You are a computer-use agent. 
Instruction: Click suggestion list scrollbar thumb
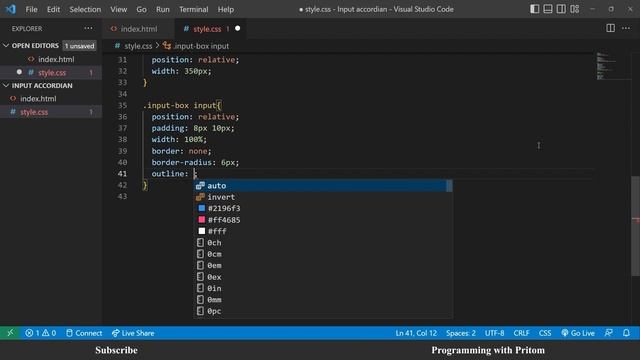449,186
